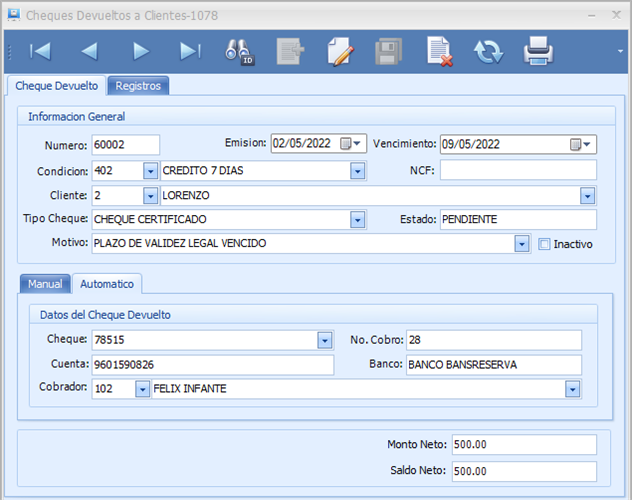Select the Automatico tab
This screenshot has width=632, height=500.
pos(107,284)
